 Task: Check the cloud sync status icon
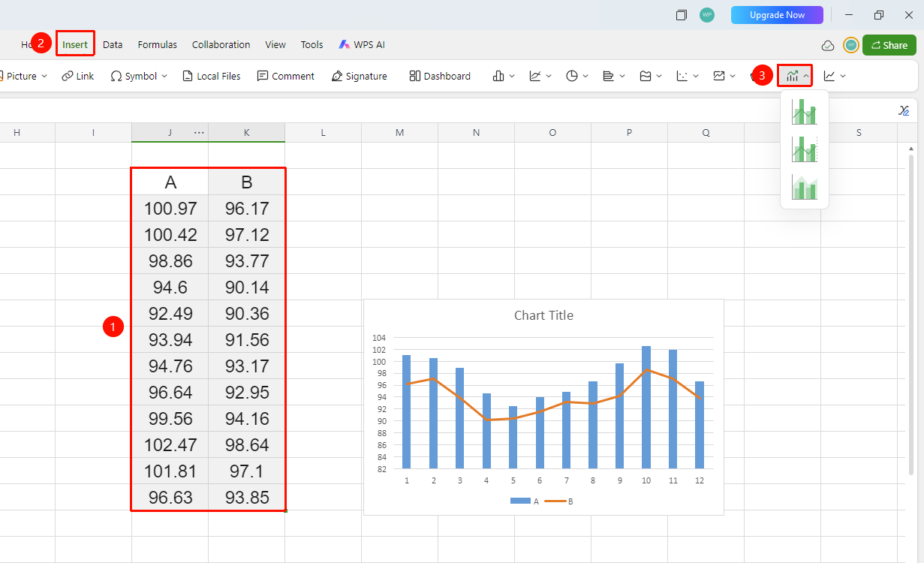828,45
